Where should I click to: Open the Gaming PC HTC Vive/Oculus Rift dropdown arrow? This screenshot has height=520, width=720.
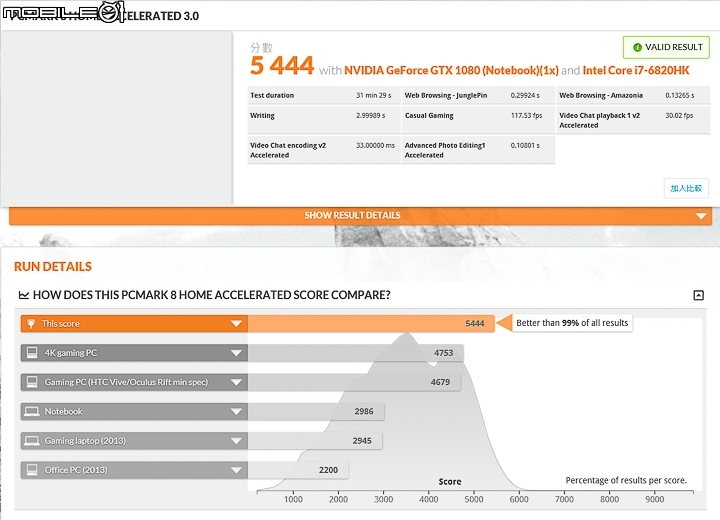236,382
